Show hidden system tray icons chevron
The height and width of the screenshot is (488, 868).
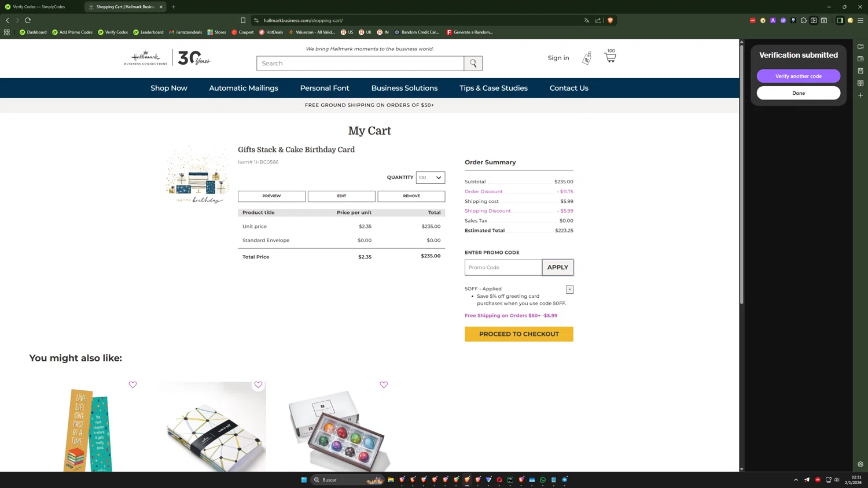796,480
